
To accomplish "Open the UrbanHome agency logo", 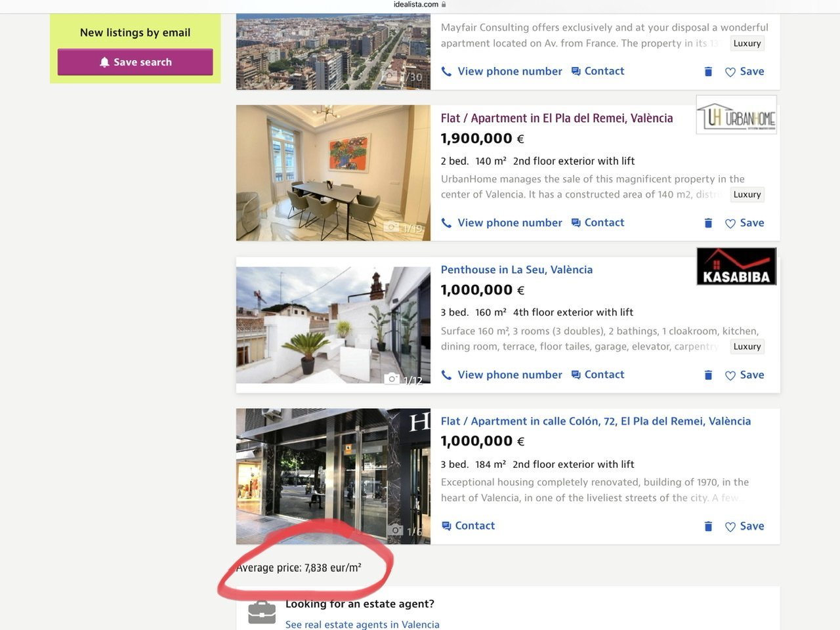I will [x=736, y=115].
